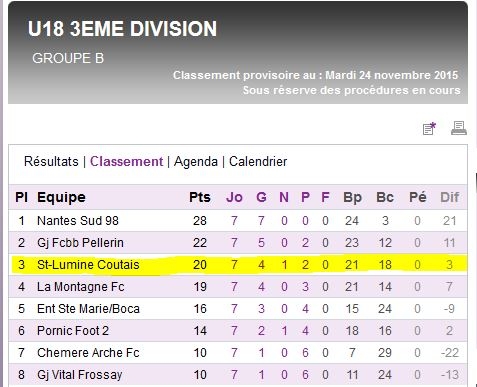Open La Montagne Fc team entry
Viewport: 477px width, 387px height.
coord(81,287)
